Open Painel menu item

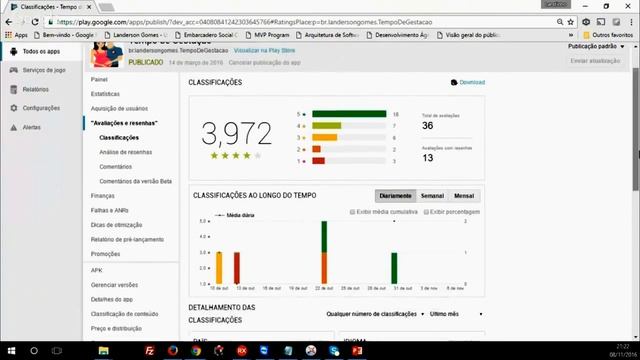[x=99, y=80]
